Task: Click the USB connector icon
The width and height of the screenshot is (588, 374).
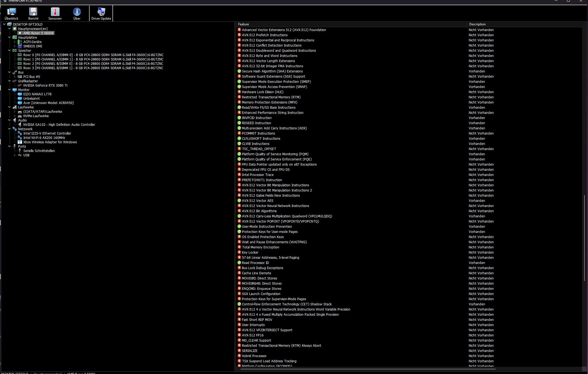Action: click(20, 155)
